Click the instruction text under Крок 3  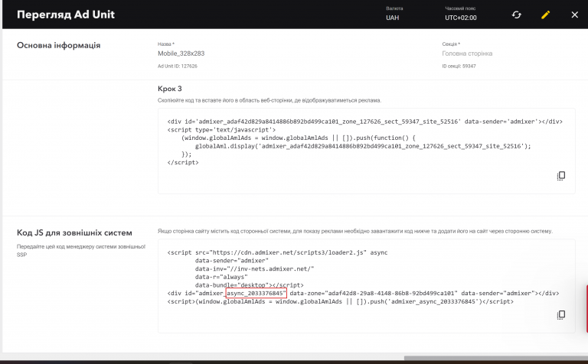[269, 100]
